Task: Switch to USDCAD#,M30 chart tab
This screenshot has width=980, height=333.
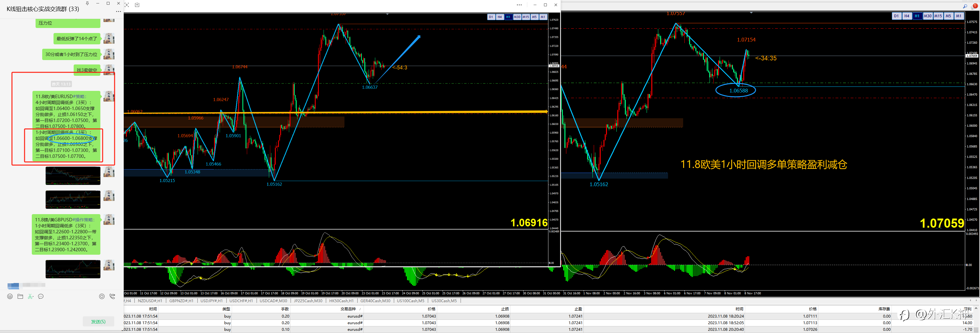Action: 273,301
